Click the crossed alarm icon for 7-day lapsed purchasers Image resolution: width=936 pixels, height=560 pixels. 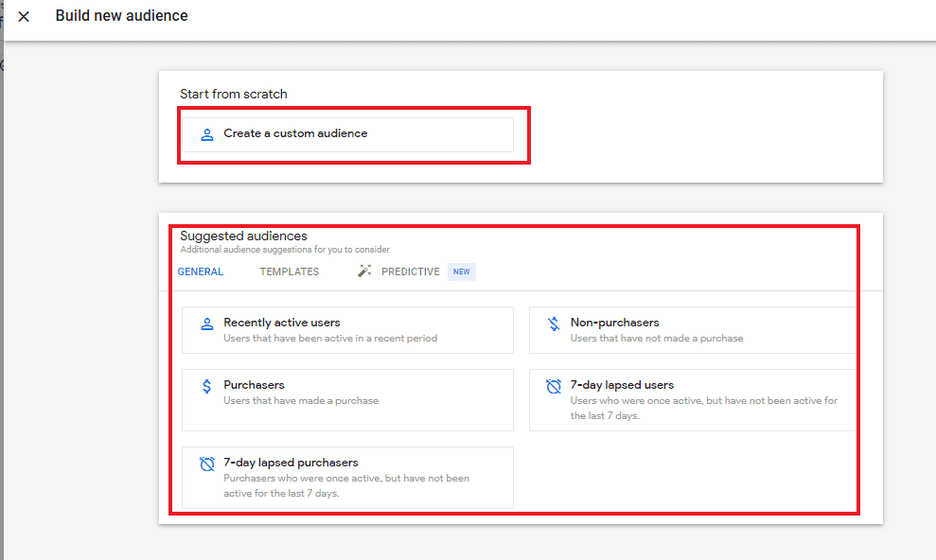coord(207,464)
